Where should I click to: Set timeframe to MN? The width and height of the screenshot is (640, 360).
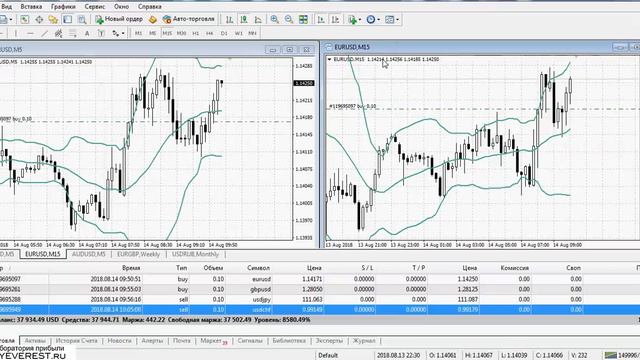pyautogui.click(x=253, y=33)
